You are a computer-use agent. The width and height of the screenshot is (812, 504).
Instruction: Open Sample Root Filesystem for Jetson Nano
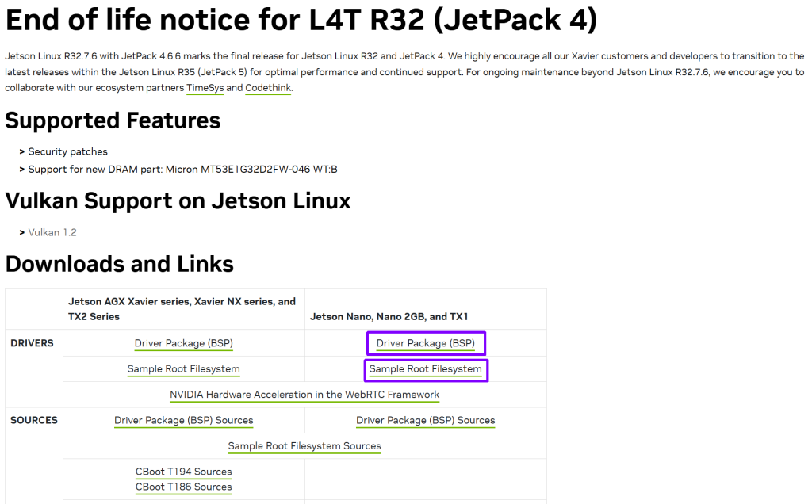point(426,369)
